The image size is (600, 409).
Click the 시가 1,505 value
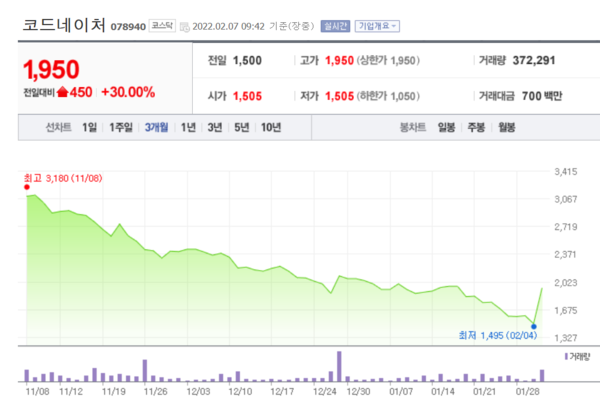coord(247,96)
